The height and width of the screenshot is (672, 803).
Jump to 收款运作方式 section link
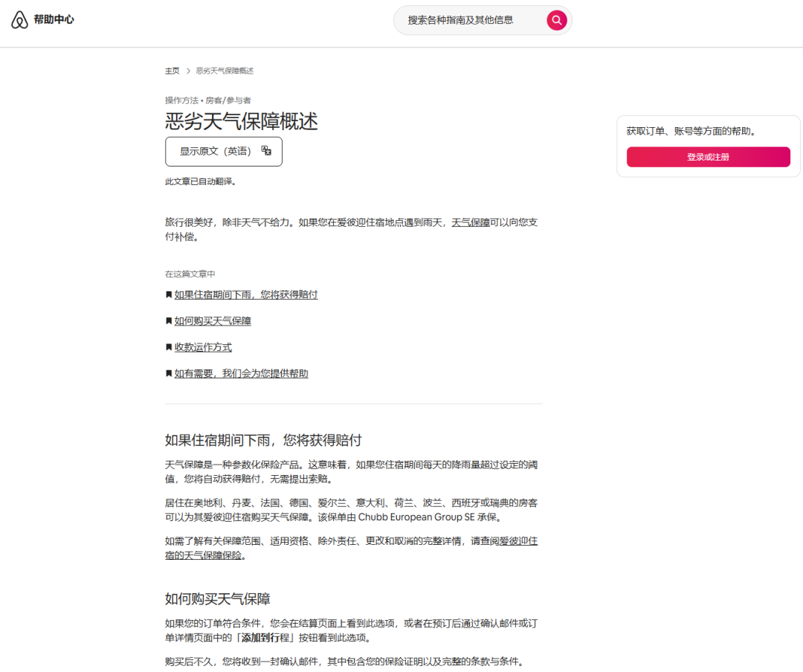tap(203, 347)
